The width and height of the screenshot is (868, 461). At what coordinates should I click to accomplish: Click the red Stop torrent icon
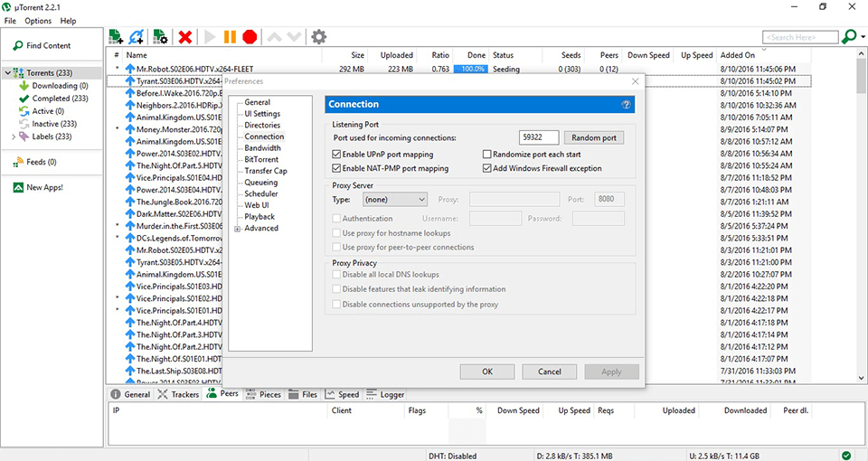point(250,37)
